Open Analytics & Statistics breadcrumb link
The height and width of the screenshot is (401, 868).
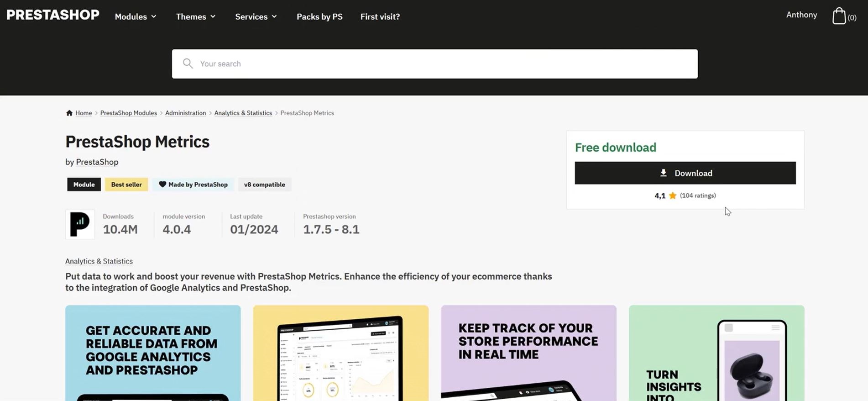click(243, 113)
